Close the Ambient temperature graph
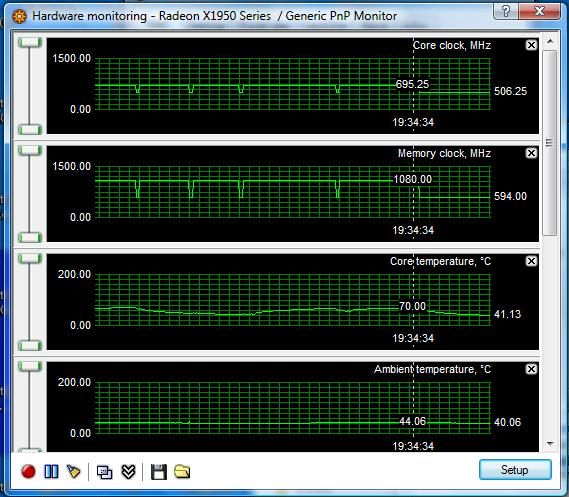The width and height of the screenshot is (569, 497). coord(531,369)
